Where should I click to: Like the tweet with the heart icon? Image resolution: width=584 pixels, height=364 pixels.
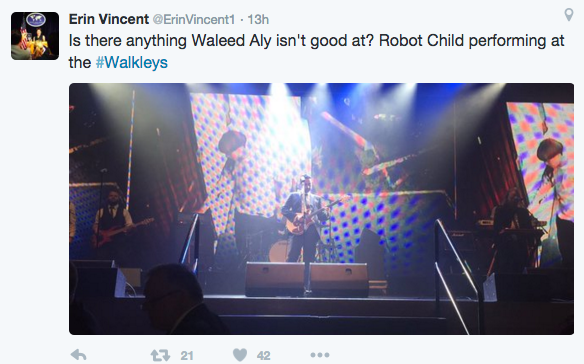coord(239,355)
